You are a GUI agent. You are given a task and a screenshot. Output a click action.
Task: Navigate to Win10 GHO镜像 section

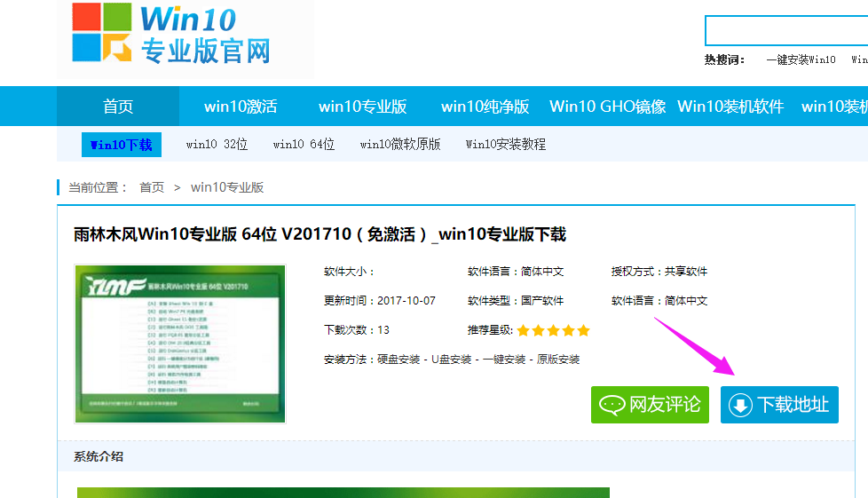607,107
